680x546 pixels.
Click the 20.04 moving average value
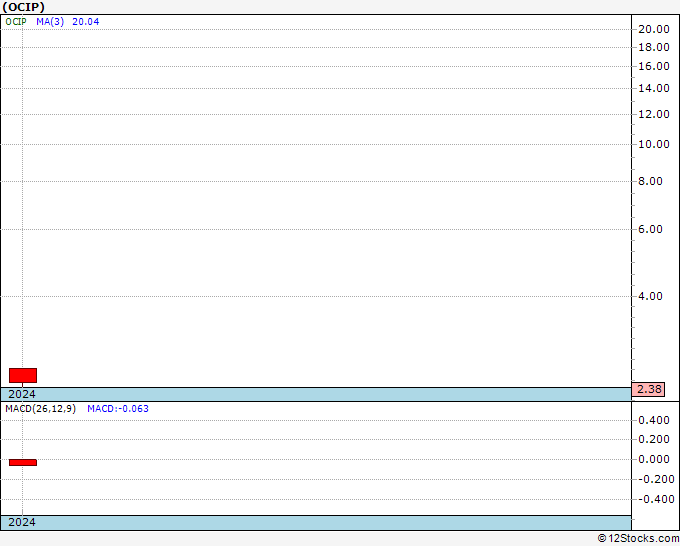(85, 22)
